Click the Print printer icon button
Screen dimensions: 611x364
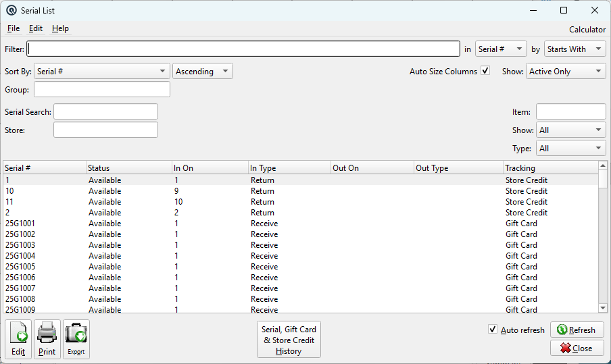click(x=47, y=340)
